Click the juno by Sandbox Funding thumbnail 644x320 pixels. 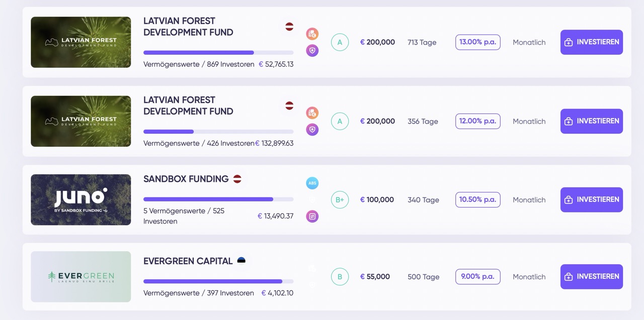pyautogui.click(x=81, y=200)
